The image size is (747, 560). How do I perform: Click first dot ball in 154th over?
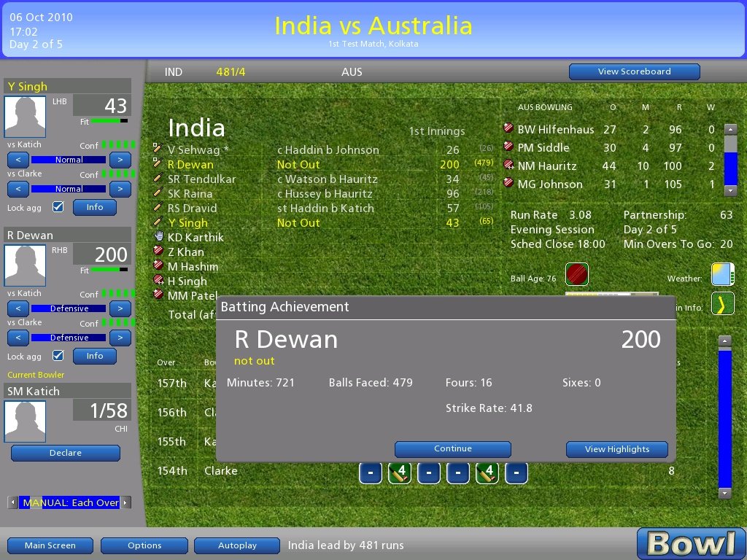click(x=370, y=472)
